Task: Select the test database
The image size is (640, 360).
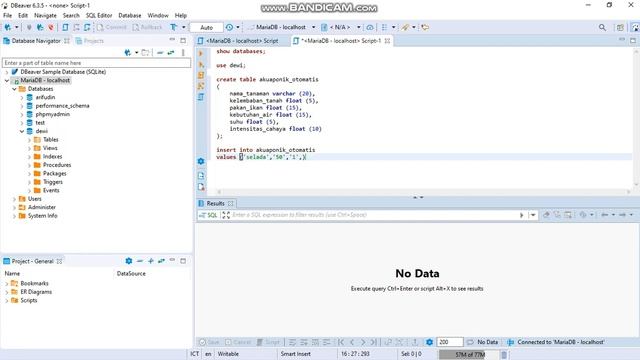Action: pyautogui.click(x=40, y=123)
